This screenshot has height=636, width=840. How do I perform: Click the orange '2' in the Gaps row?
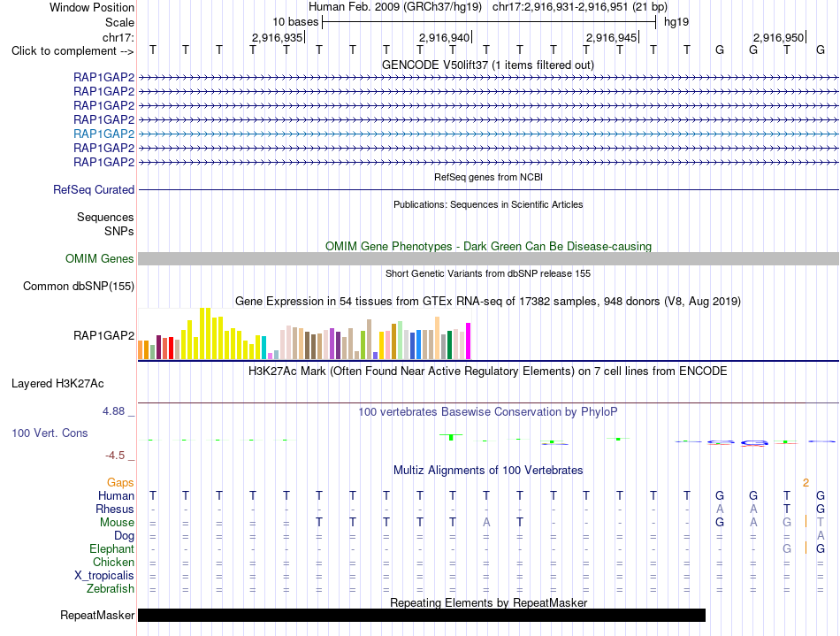[x=806, y=483]
